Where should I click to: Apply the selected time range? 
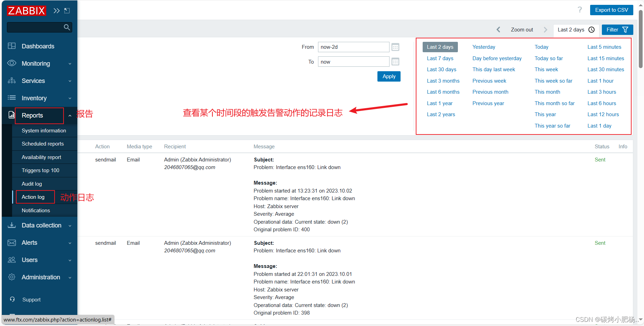tap(389, 76)
